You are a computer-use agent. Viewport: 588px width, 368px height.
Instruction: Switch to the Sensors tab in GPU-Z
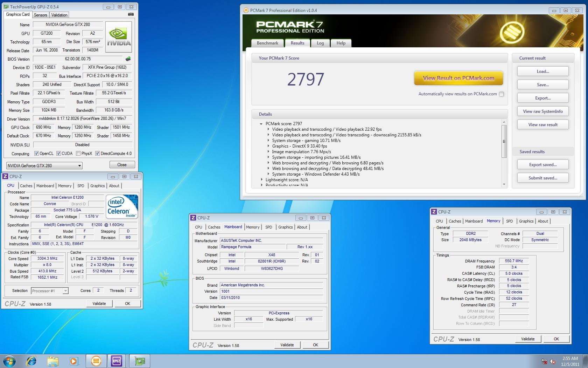(x=40, y=15)
